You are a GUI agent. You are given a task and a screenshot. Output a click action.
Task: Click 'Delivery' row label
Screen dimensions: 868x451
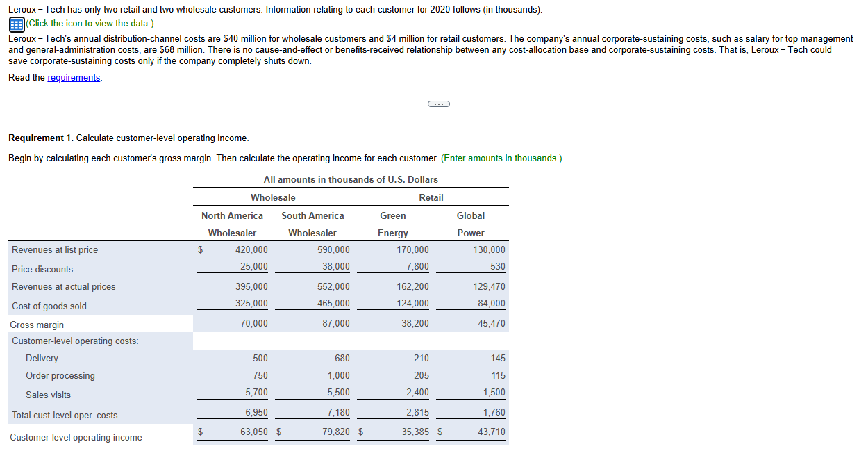(x=42, y=358)
